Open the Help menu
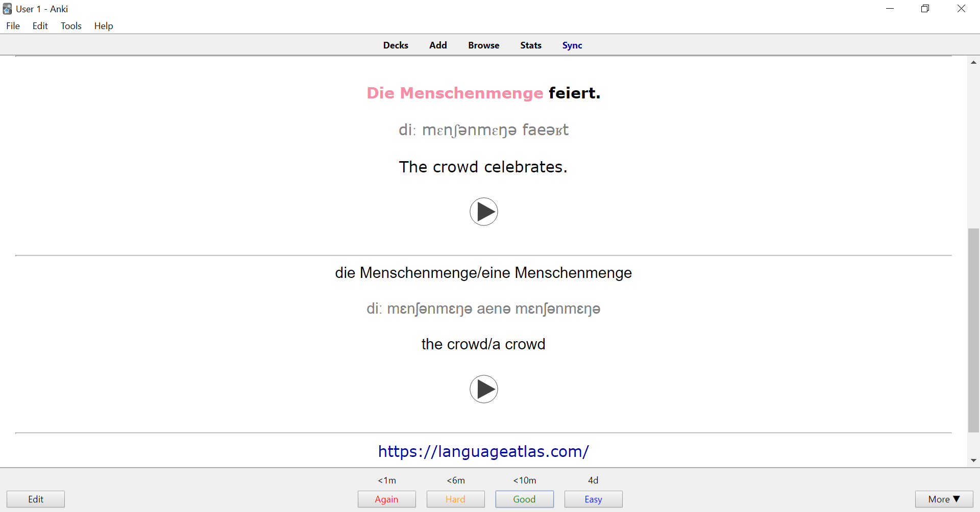Viewport: 980px width, 512px height. pyautogui.click(x=103, y=25)
